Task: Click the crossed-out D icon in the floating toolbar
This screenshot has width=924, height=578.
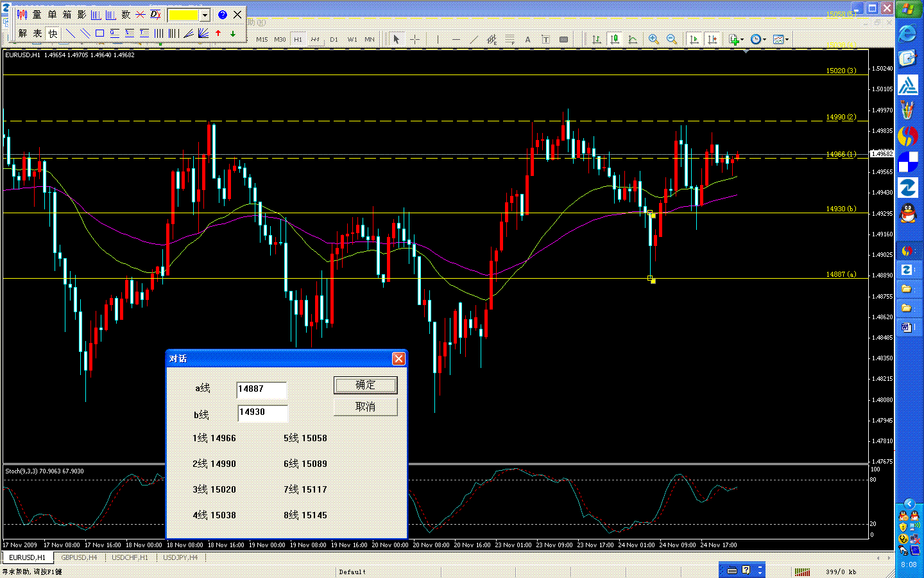Action: click(x=155, y=15)
